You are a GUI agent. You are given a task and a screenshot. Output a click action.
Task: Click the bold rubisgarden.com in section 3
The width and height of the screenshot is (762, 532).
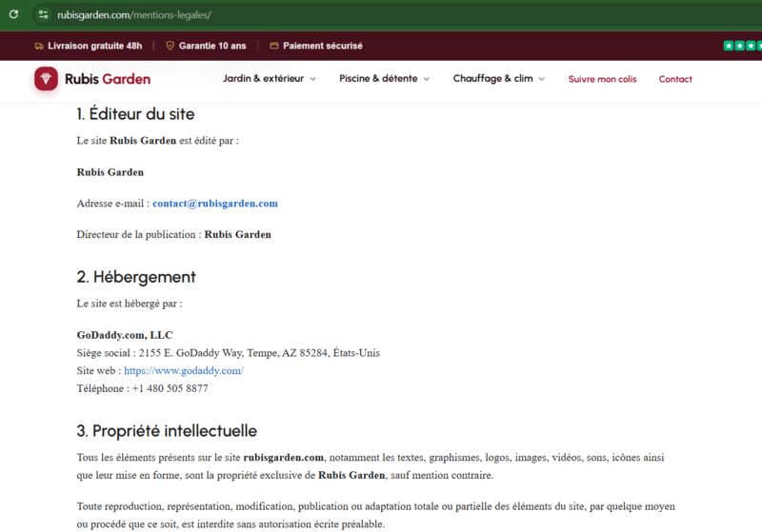(x=283, y=457)
